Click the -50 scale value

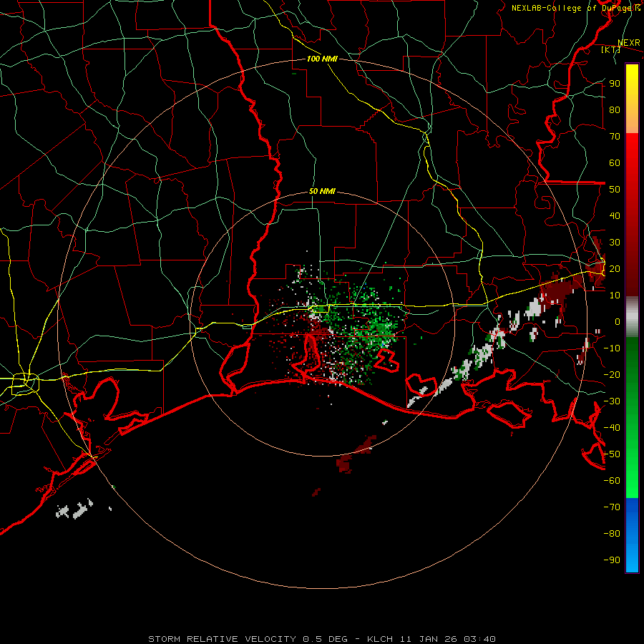612,454
